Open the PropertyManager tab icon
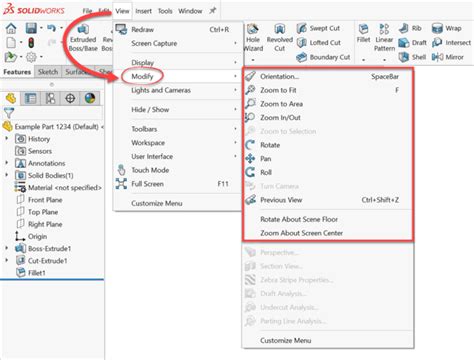The height and width of the screenshot is (360, 474). click(31, 98)
